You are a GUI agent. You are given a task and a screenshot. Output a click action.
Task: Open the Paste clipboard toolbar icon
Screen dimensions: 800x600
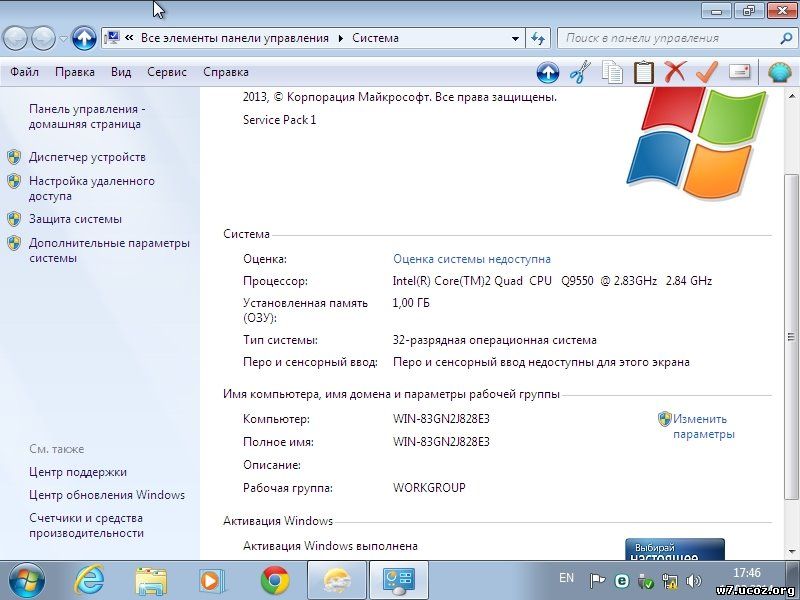click(x=643, y=73)
